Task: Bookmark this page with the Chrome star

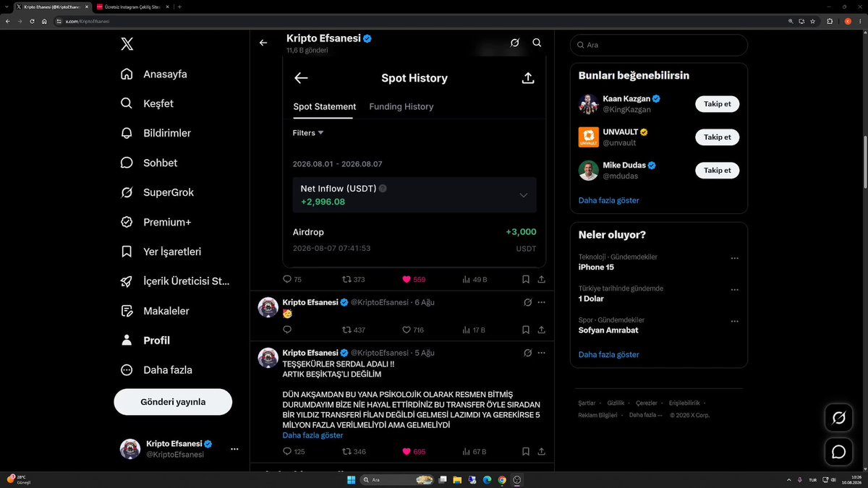Action: click(x=812, y=21)
